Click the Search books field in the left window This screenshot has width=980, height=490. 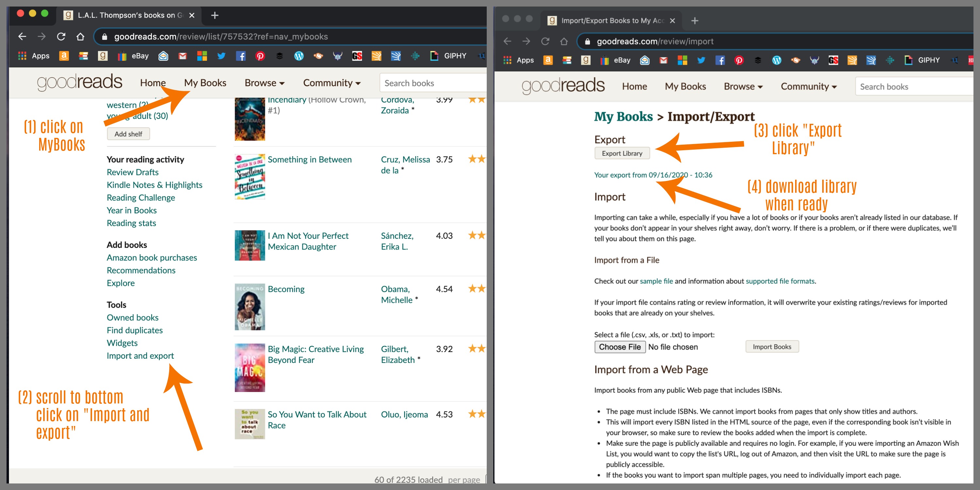coord(433,83)
